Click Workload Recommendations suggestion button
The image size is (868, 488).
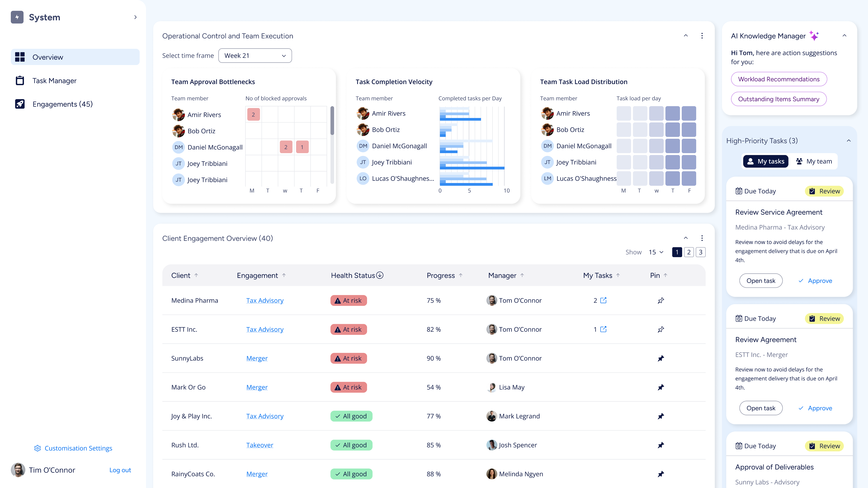(x=779, y=79)
